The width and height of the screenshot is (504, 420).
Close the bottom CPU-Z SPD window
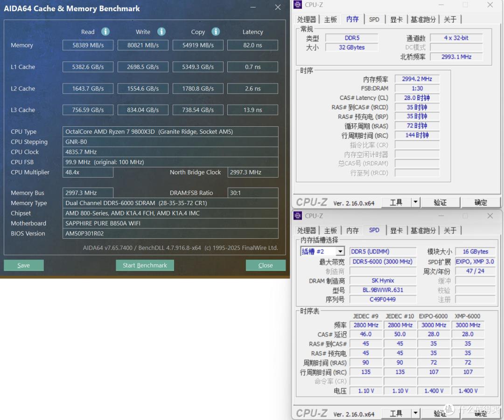[x=490, y=216]
